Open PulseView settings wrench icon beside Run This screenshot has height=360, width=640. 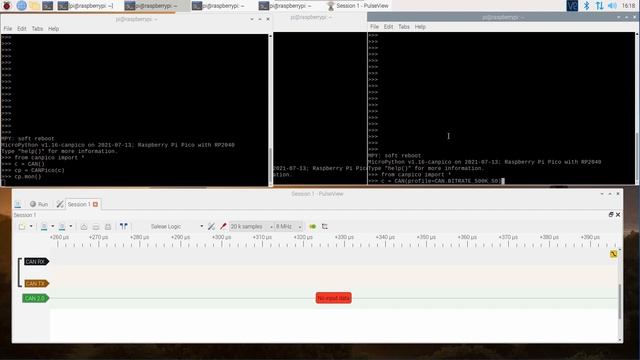(x=60, y=204)
